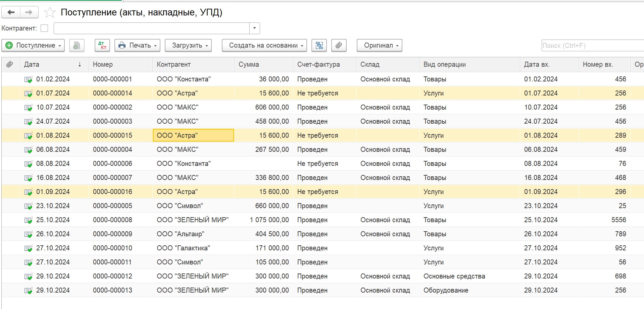Go forward with the right arrow button

tap(29, 12)
